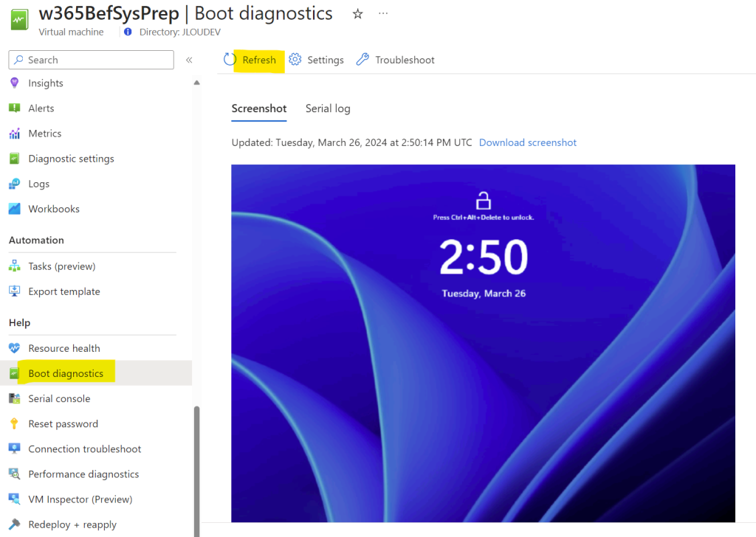
Task: Click the Troubleshoot wrench icon
Action: 362,59
